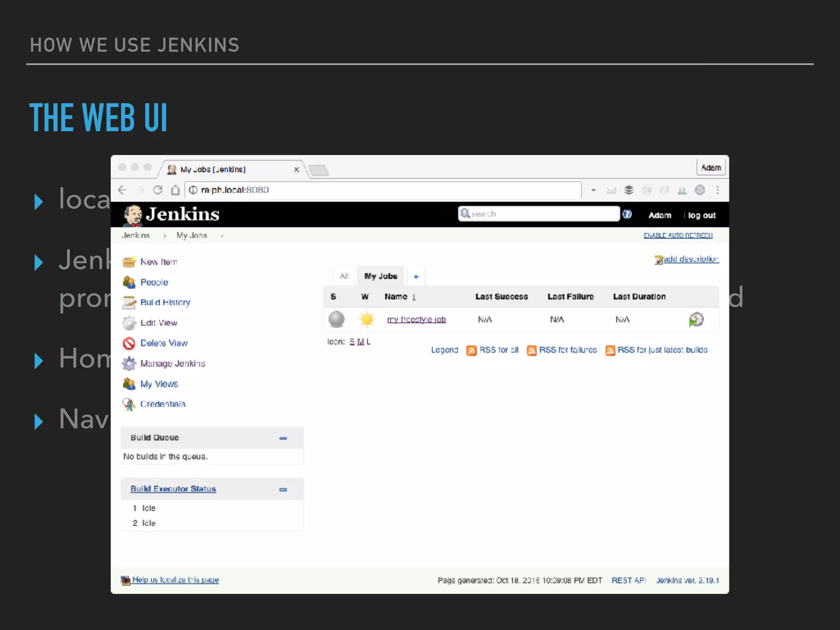Click the red Delete View icon
Screen dimensions: 840x630
(129, 343)
